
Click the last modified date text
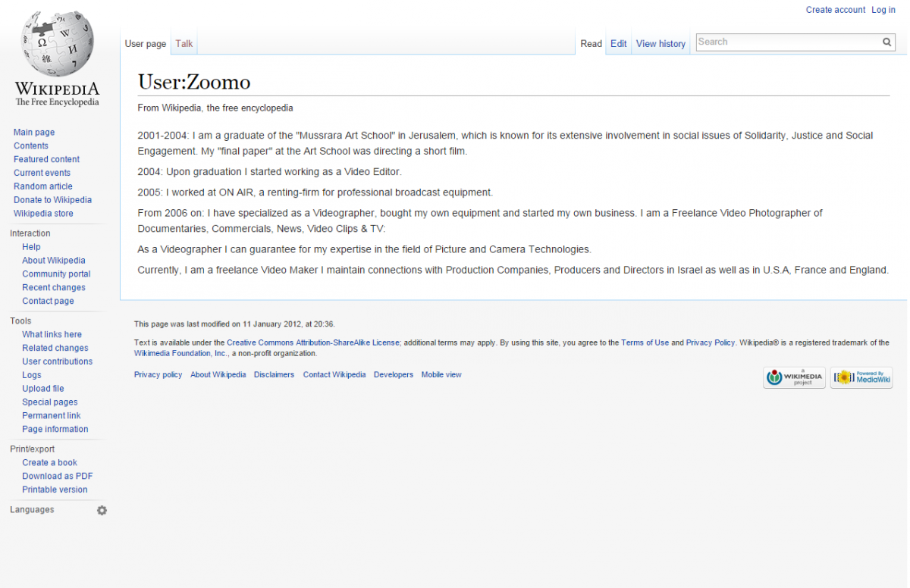(234, 324)
